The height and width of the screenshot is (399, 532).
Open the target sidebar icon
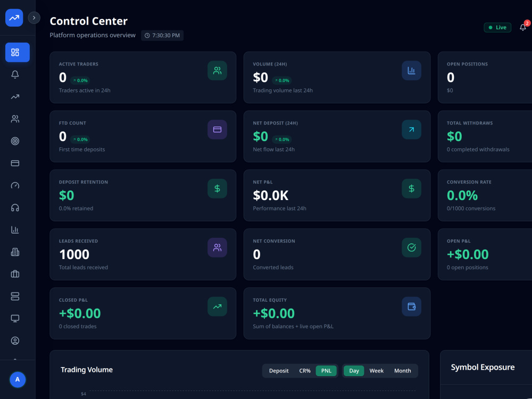click(15, 141)
